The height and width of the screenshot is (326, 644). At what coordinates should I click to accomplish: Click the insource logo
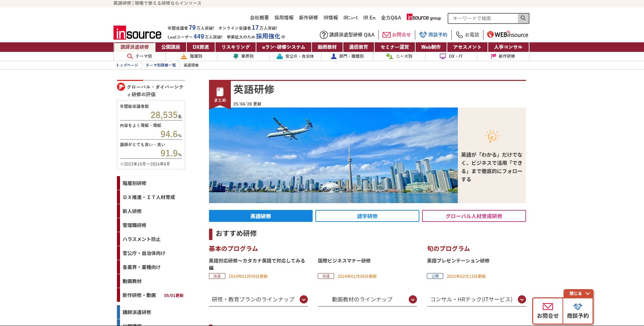pos(137,33)
